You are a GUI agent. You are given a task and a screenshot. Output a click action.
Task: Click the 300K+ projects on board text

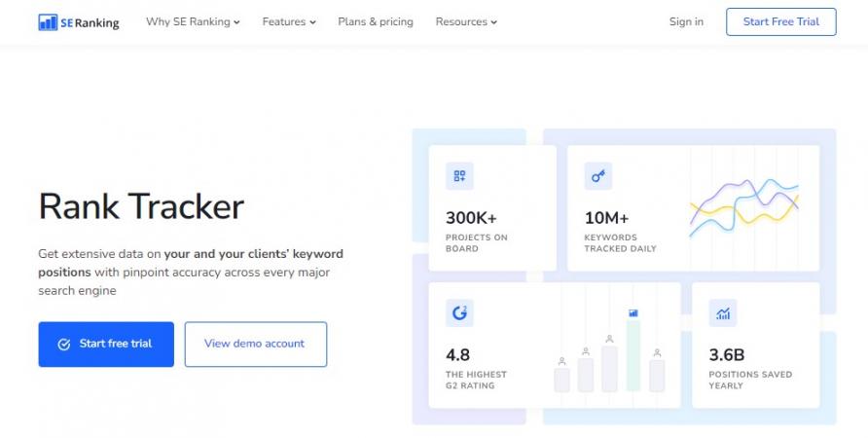pos(477,231)
